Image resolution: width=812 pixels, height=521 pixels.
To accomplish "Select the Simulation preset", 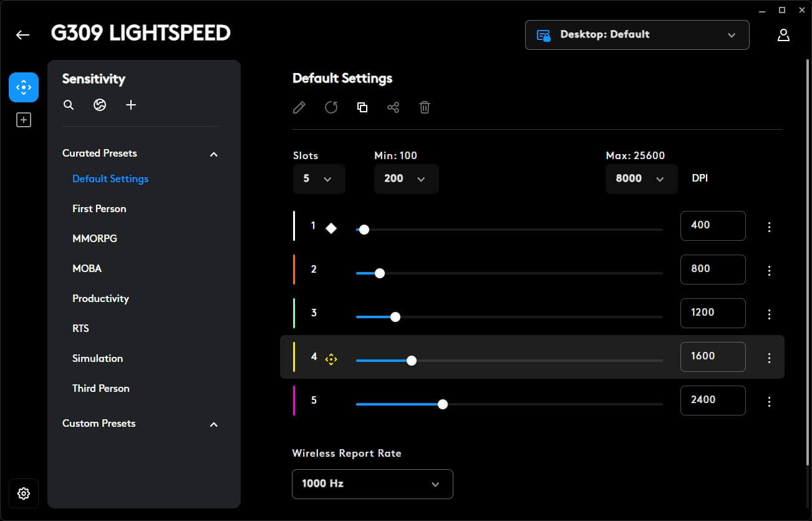I will coord(97,358).
